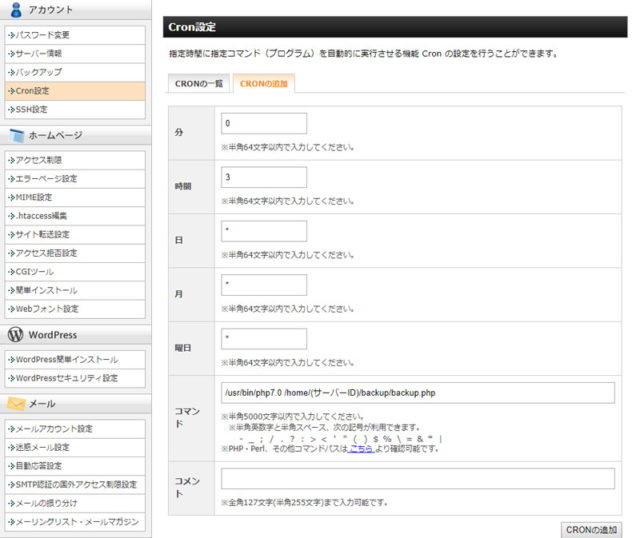Screen dimensions: 640x538
Task: Open アクセス制限 sidebar link
Action: pos(75,160)
